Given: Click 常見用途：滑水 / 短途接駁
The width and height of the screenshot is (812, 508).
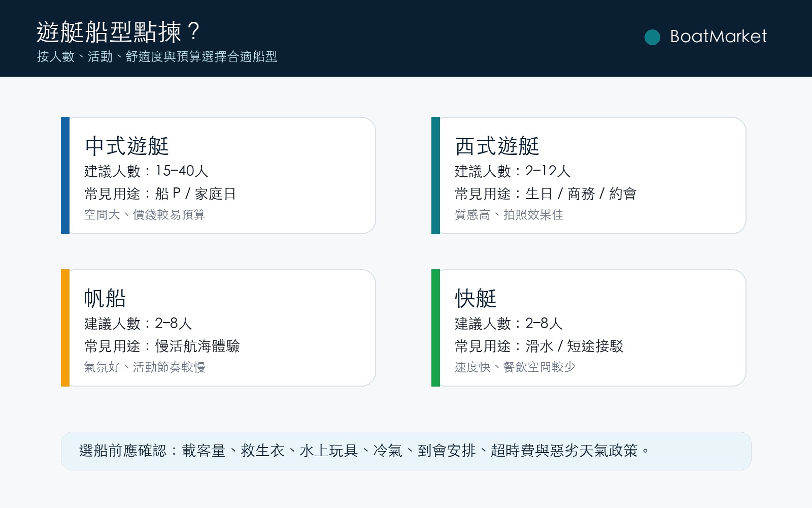Looking at the screenshot, I should click(539, 346).
